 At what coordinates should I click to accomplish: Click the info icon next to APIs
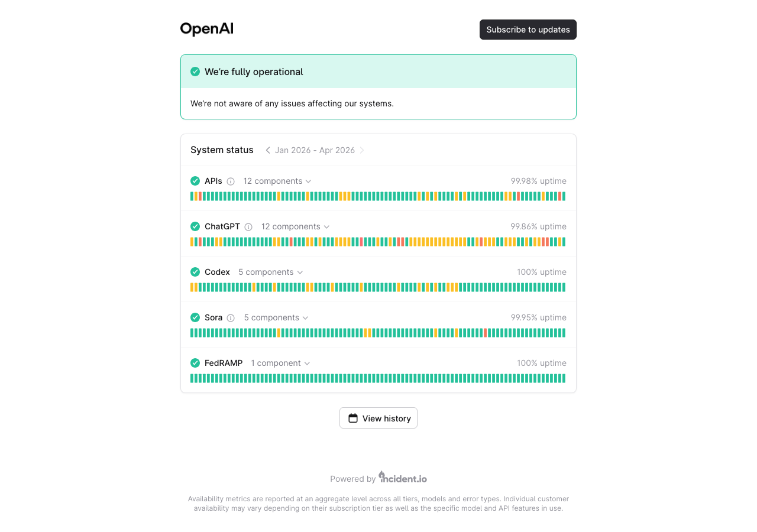coord(231,181)
